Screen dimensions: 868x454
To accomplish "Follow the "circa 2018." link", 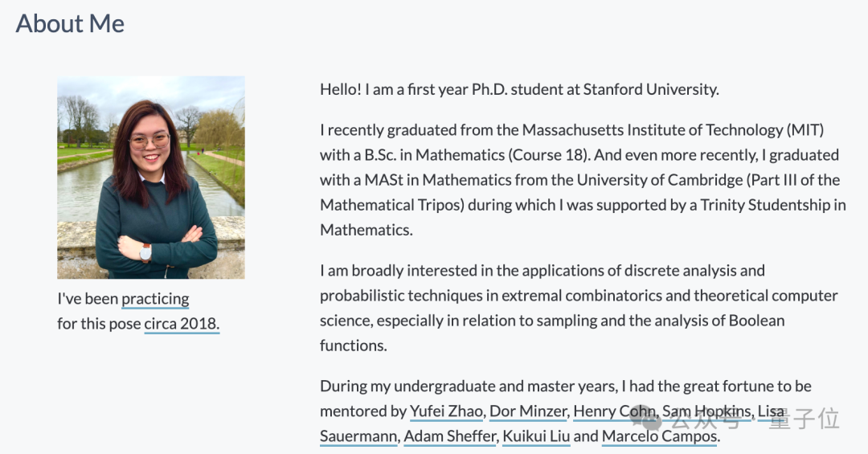I will (x=182, y=325).
